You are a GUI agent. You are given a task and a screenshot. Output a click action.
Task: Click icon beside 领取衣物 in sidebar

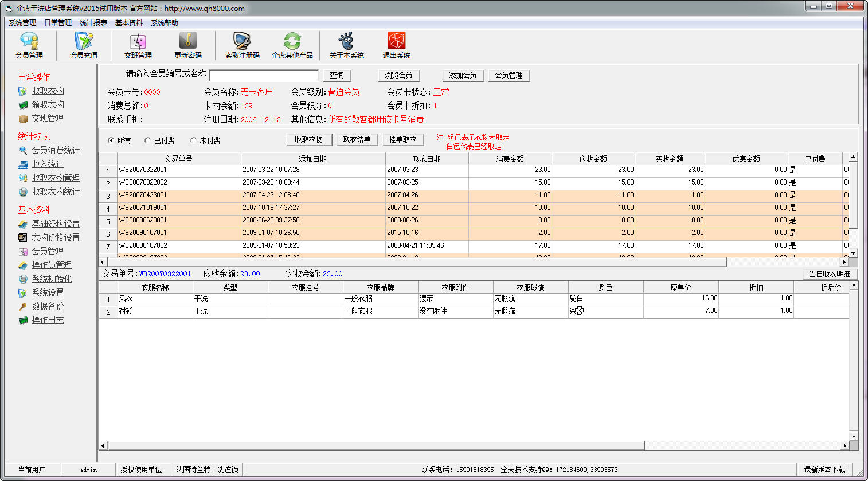pos(23,105)
